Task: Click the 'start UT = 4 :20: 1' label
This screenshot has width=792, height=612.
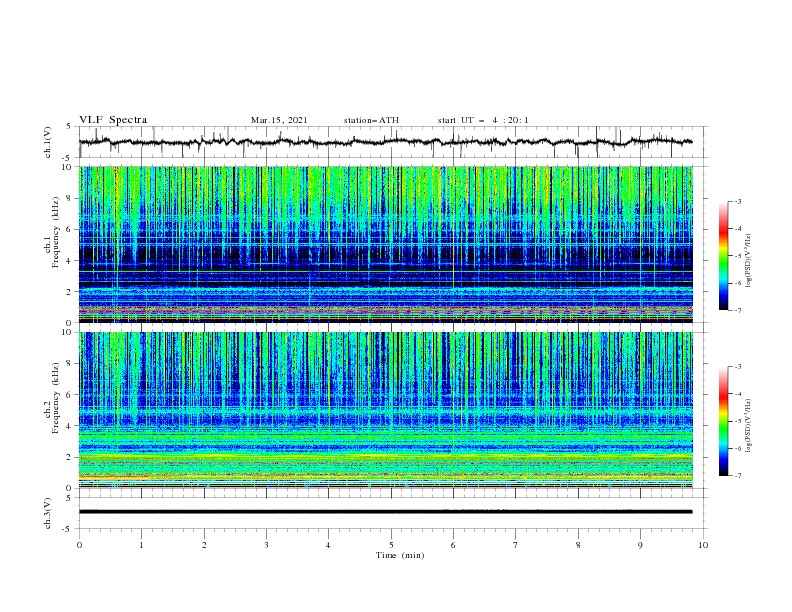Action: tap(483, 120)
